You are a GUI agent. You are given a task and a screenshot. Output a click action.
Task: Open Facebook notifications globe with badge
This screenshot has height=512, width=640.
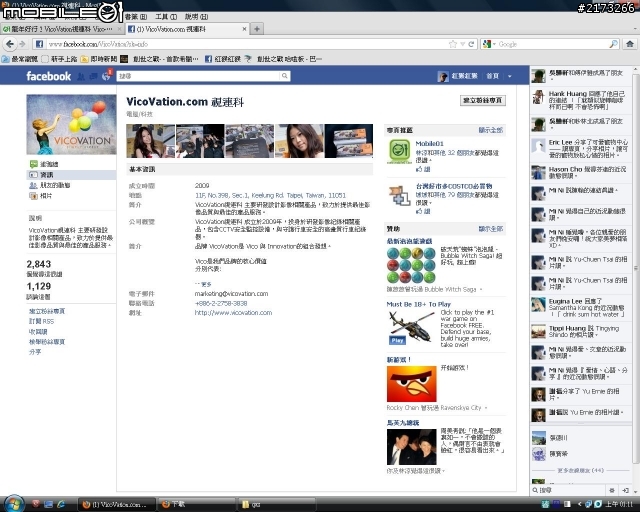[x=107, y=76]
